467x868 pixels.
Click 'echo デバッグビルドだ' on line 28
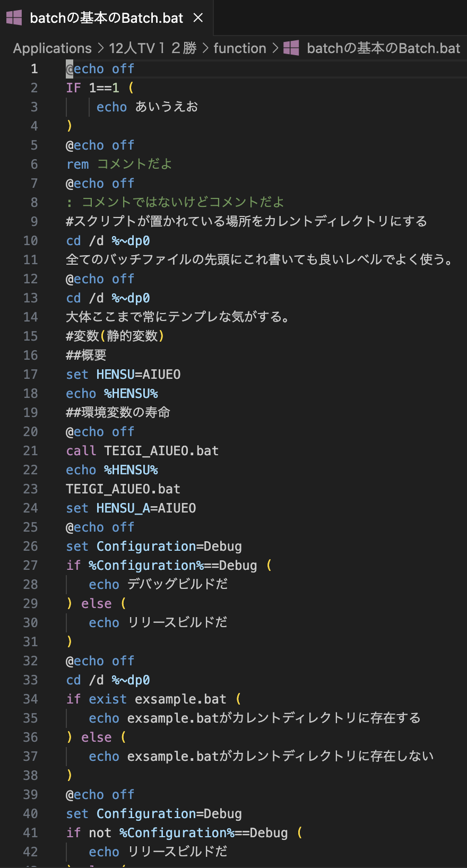158,585
